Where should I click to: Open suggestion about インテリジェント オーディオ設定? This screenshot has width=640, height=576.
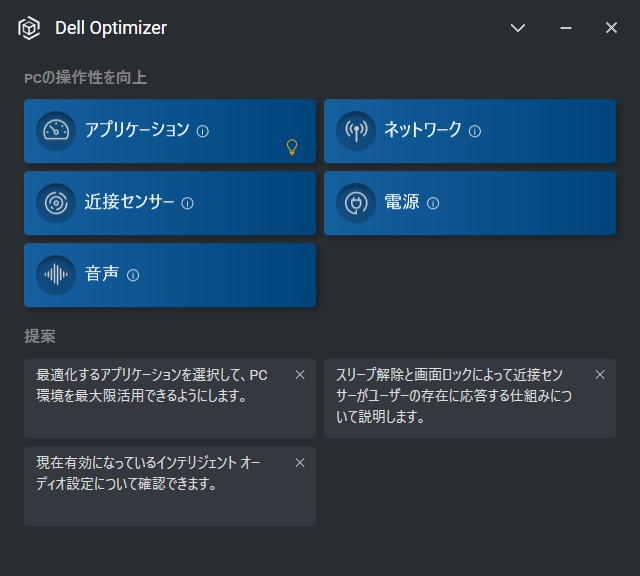tap(170, 486)
